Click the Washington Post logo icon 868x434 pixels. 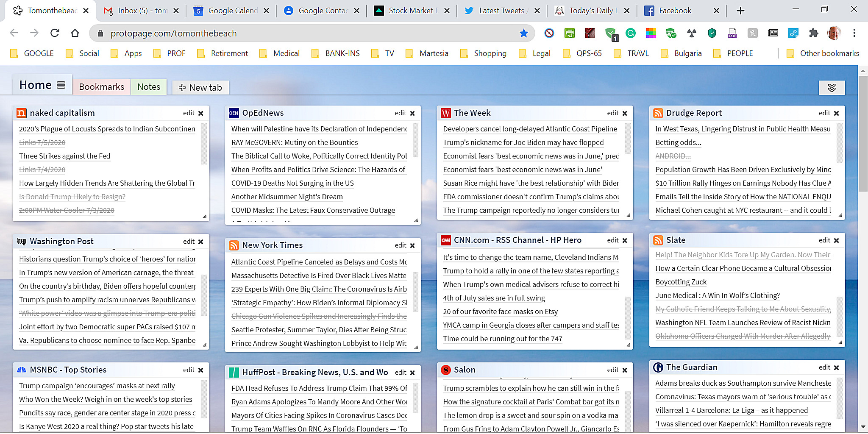[x=22, y=241]
